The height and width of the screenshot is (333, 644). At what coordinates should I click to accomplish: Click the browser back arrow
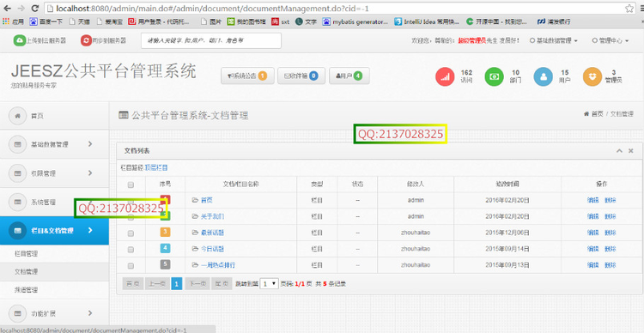click(8, 9)
